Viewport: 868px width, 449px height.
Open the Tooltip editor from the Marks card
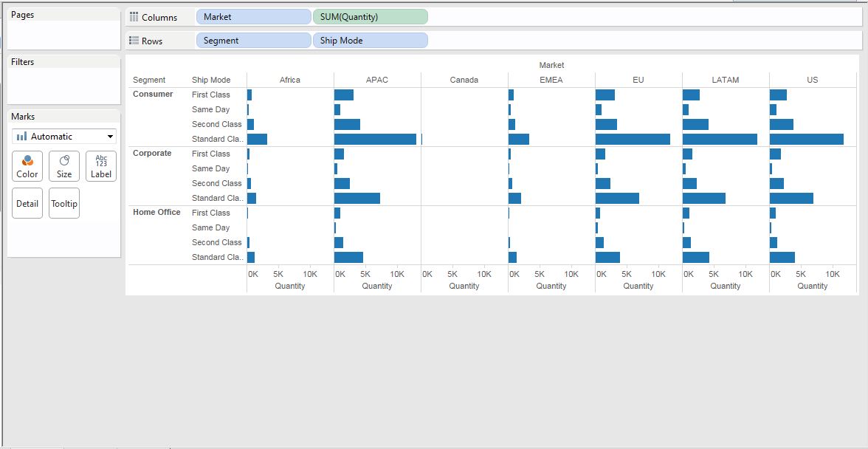click(63, 202)
